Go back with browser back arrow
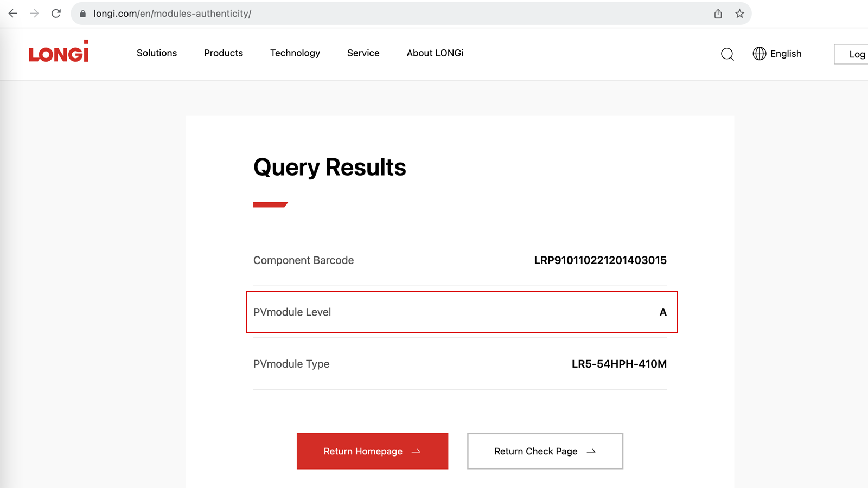The height and width of the screenshot is (488, 868). (x=13, y=14)
